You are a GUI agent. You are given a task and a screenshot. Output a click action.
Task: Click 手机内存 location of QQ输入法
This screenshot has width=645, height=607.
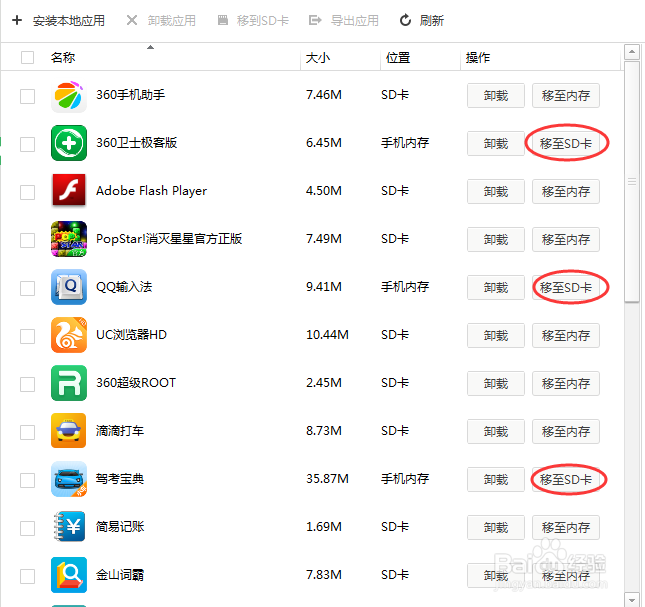tap(405, 287)
